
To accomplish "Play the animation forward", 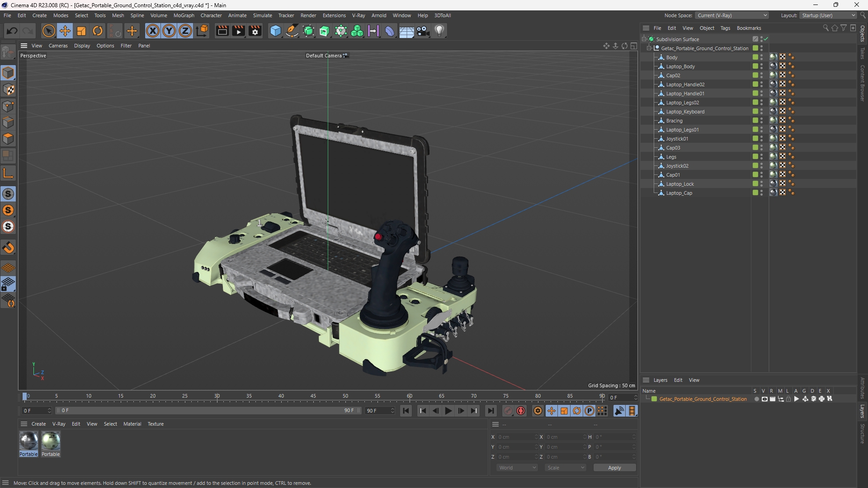I will click(x=448, y=411).
